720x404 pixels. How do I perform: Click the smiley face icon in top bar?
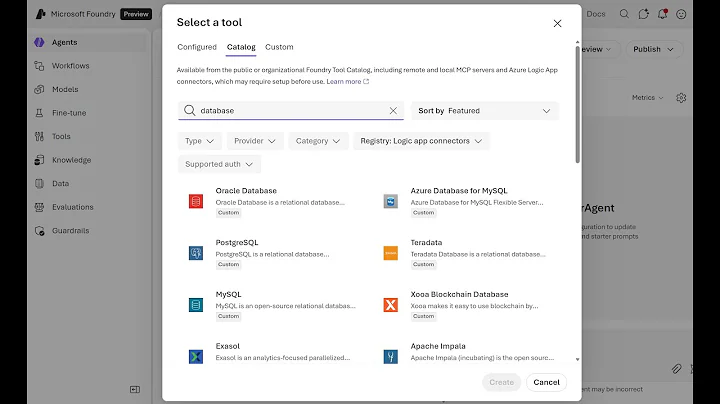[681, 14]
